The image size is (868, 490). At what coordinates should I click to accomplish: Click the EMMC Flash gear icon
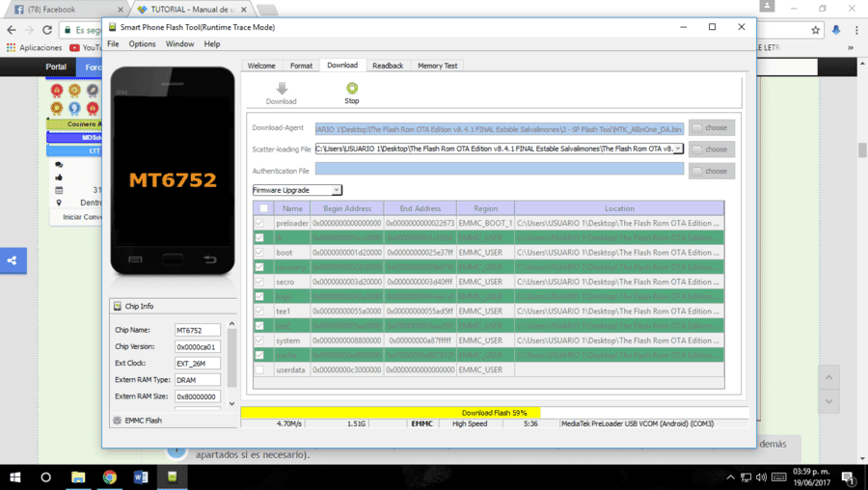pos(118,421)
